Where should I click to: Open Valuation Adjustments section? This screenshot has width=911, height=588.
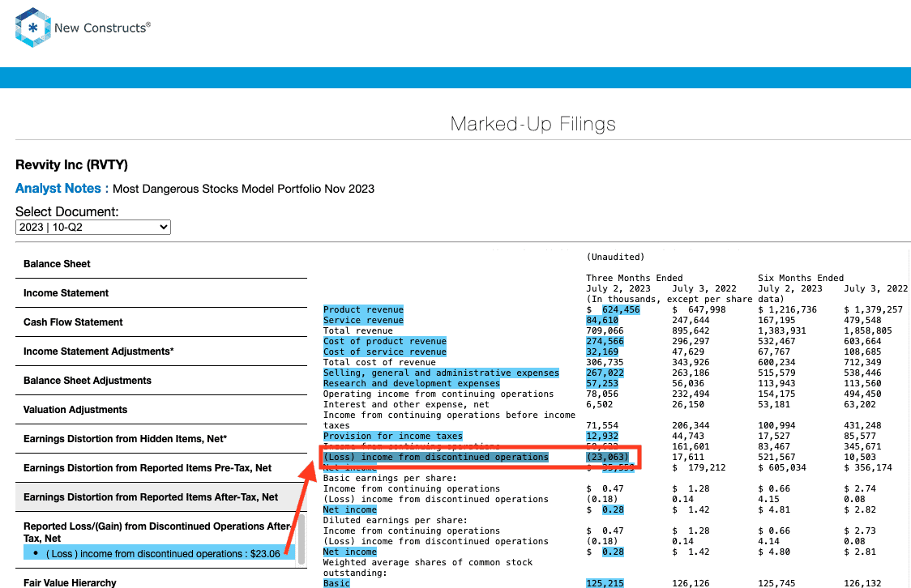point(161,409)
